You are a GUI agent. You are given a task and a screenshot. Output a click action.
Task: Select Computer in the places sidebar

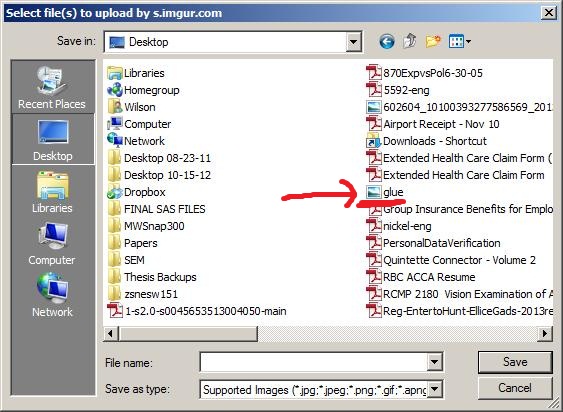(x=52, y=244)
